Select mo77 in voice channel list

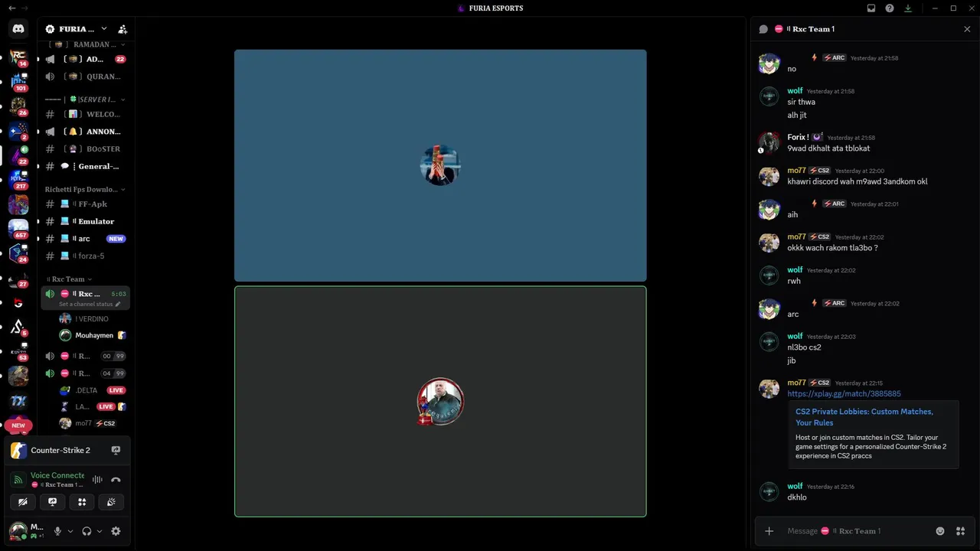point(93,423)
